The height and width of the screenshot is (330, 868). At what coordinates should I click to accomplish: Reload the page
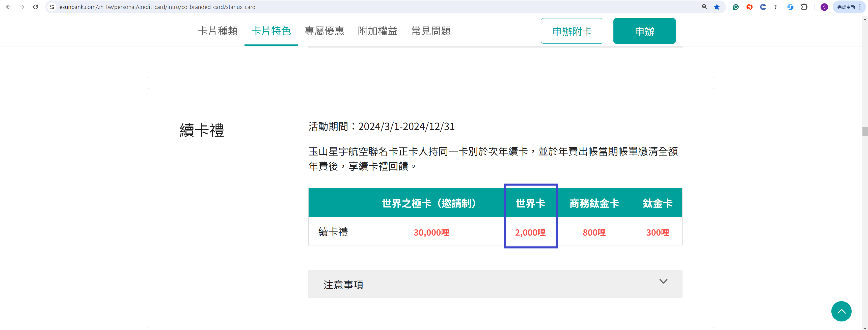point(35,7)
